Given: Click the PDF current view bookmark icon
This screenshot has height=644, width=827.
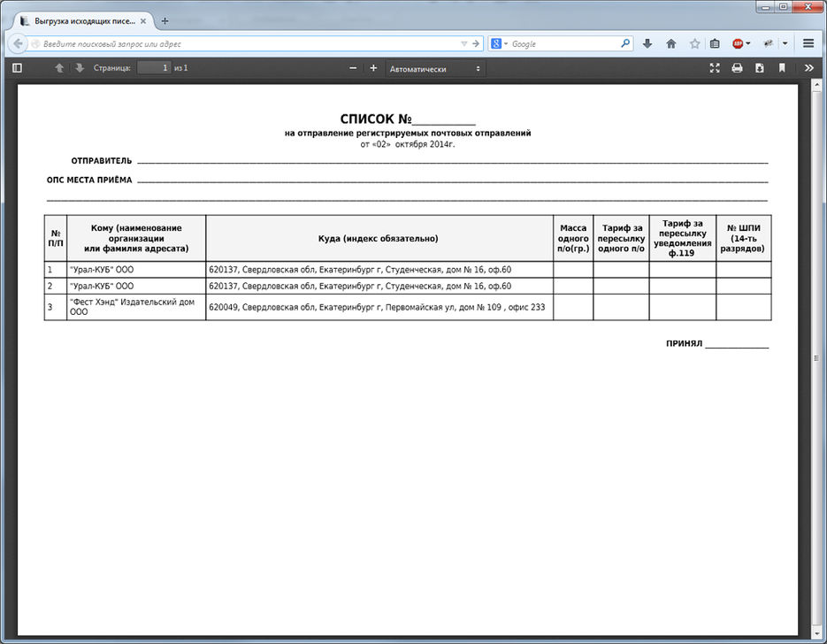Looking at the screenshot, I should click(x=782, y=68).
